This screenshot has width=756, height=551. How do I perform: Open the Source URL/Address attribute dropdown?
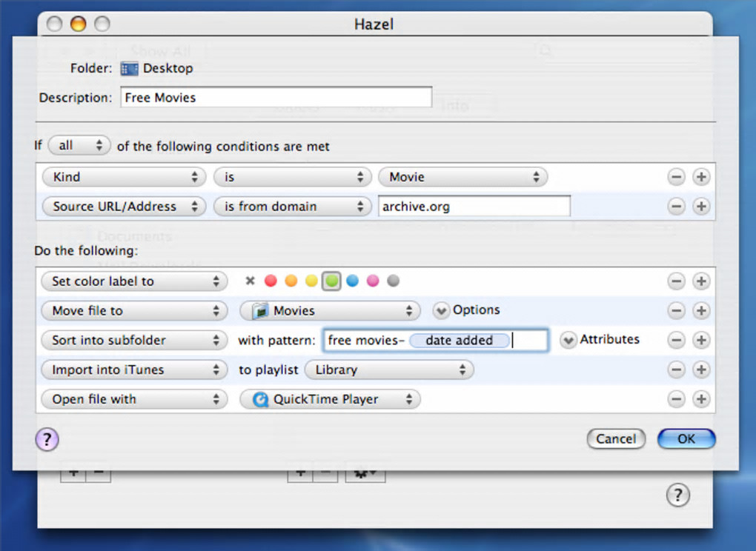pos(124,206)
